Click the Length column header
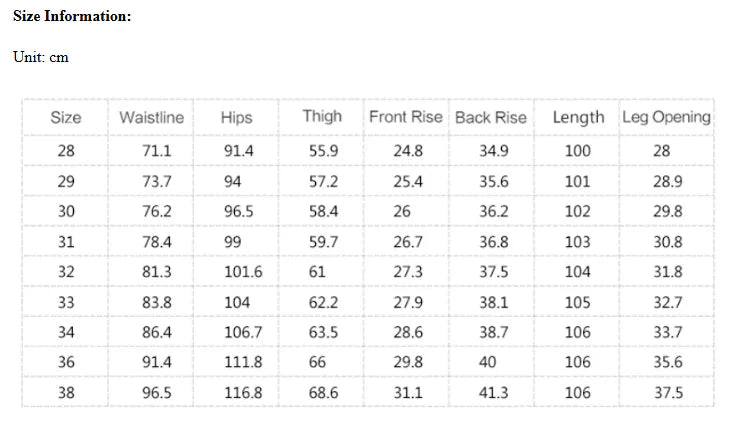Screen dimensions: 738x422 578,117
